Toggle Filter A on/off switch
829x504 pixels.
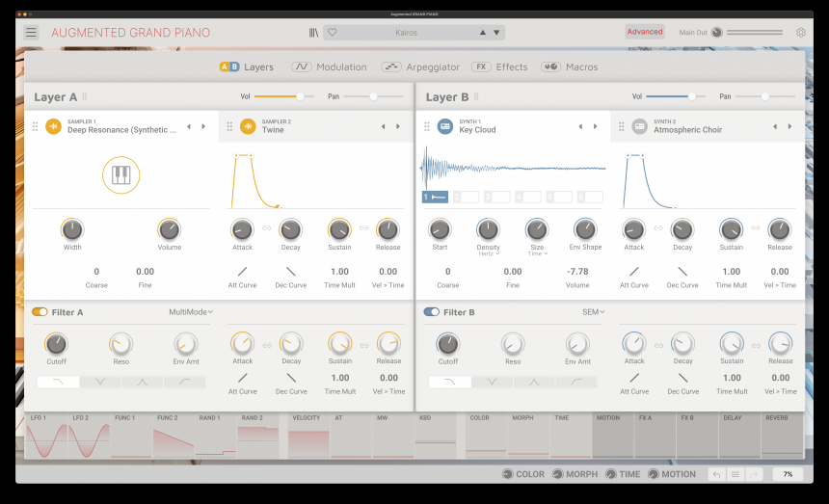click(x=40, y=311)
